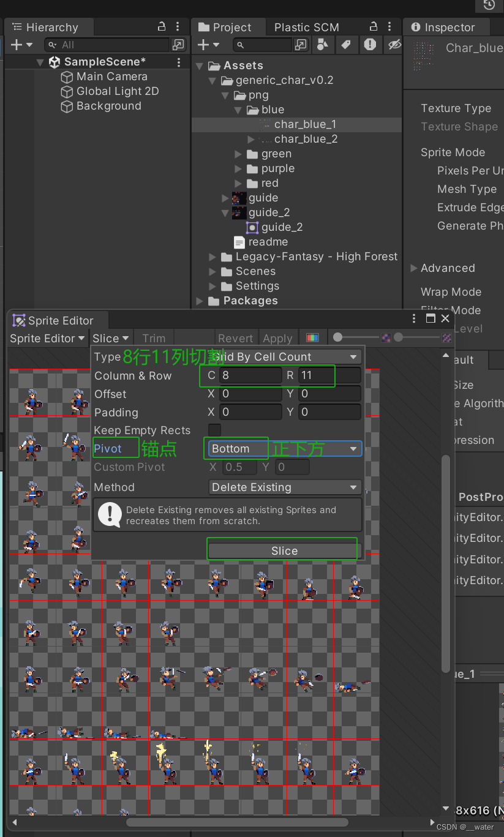Collapse the SampleScene hierarchy arrow

click(40, 62)
